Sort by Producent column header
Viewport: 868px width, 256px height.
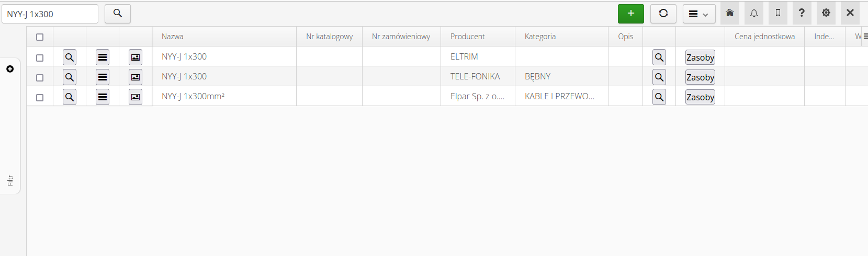[467, 37]
